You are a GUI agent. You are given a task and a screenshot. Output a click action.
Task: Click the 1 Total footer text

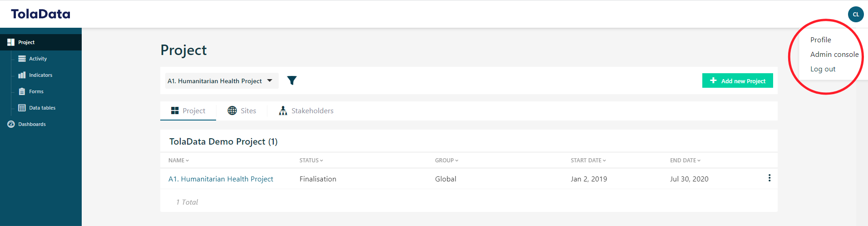187,202
